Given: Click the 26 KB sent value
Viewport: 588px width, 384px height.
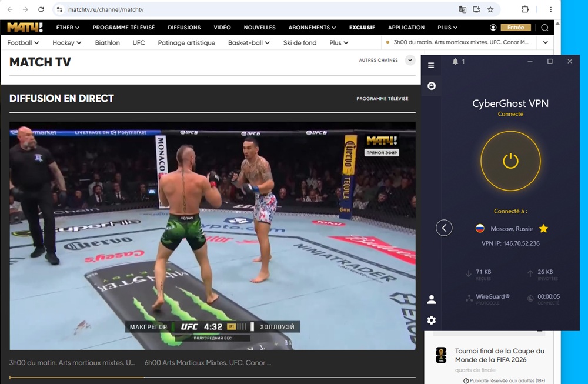Looking at the screenshot, I should (545, 272).
